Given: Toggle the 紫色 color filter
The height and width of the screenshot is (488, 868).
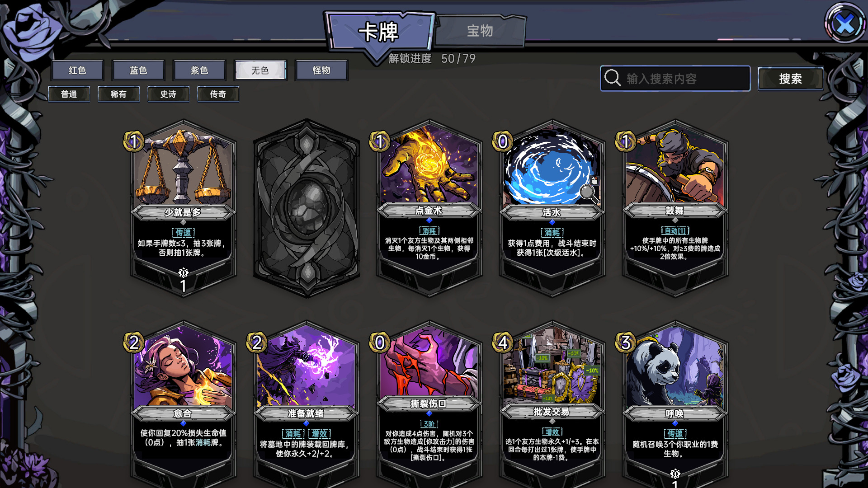Looking at the screenshot, I should tap(199, 70).
